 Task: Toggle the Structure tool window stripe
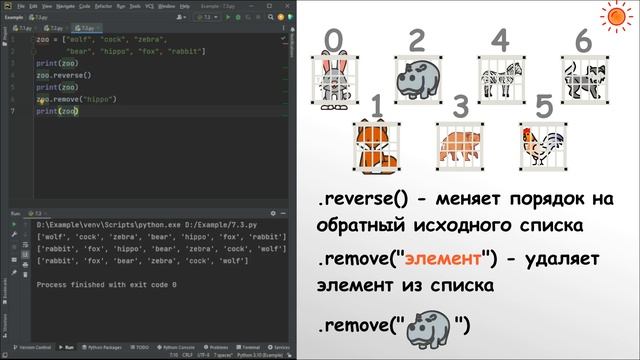tap(5, 326)
